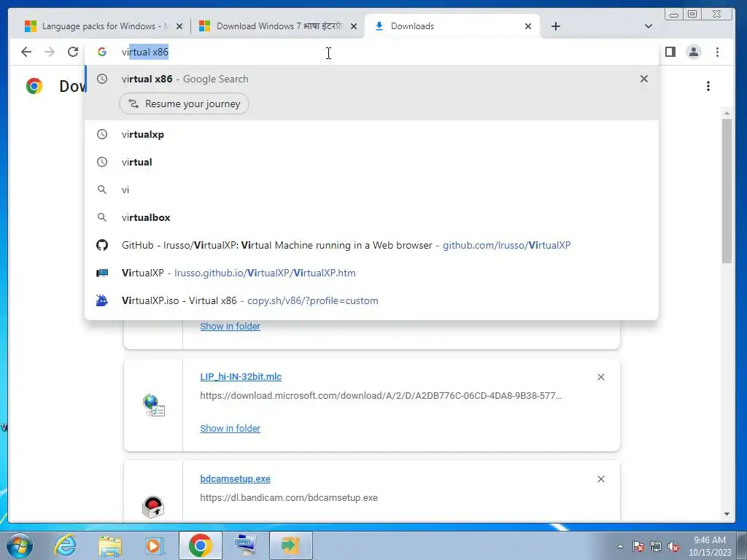The image size is (747, 560).
Task: Click the dl.bandicam.com/bdcamsetup.exe URL text
Action: tap(289, 497)
